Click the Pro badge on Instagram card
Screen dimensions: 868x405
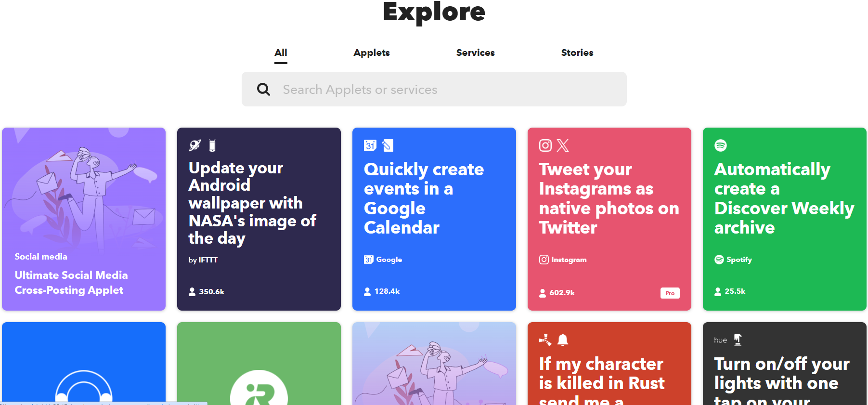(670, 293)
